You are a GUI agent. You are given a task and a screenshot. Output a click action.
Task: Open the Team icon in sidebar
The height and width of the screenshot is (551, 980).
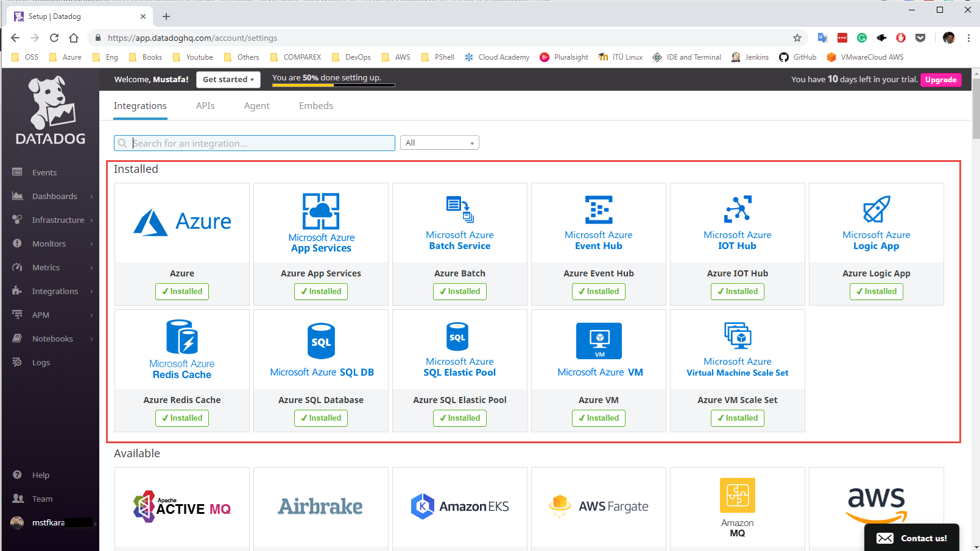[18, 499]
